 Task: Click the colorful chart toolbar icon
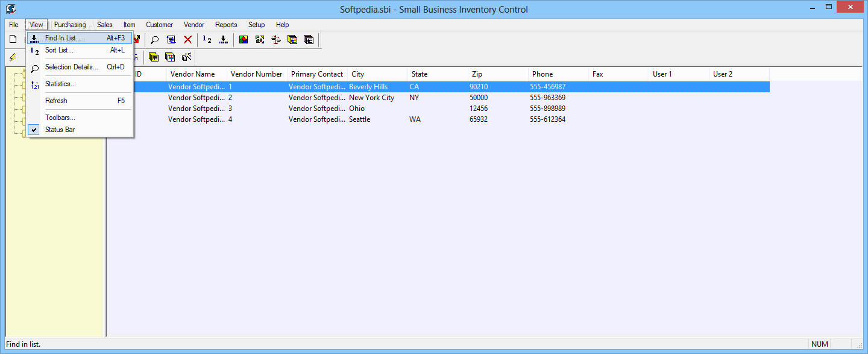click(x=244, y=40)
